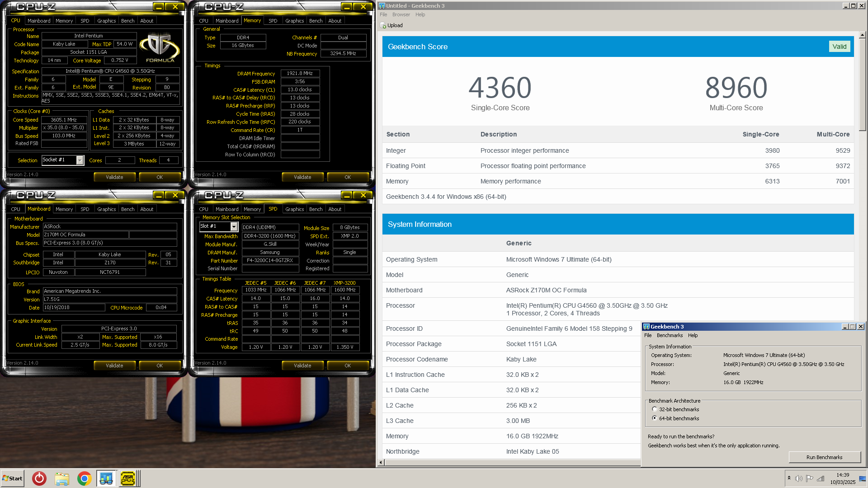Click the BIOS Version L7.51G field
The width and height of the screenshot is (868, 488).
tap(110, 300)
